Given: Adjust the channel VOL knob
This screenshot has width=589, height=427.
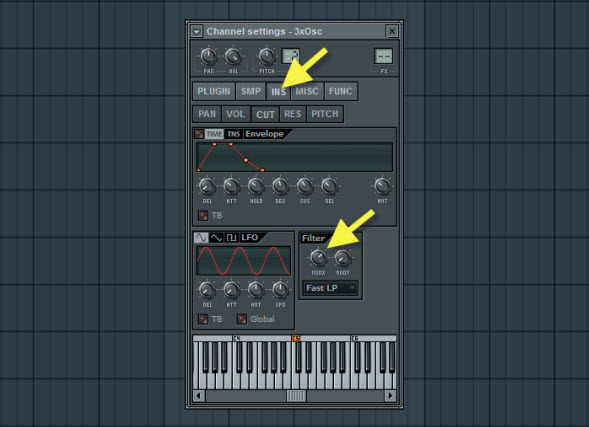Looking at the screenshot, I should [233, 56].
